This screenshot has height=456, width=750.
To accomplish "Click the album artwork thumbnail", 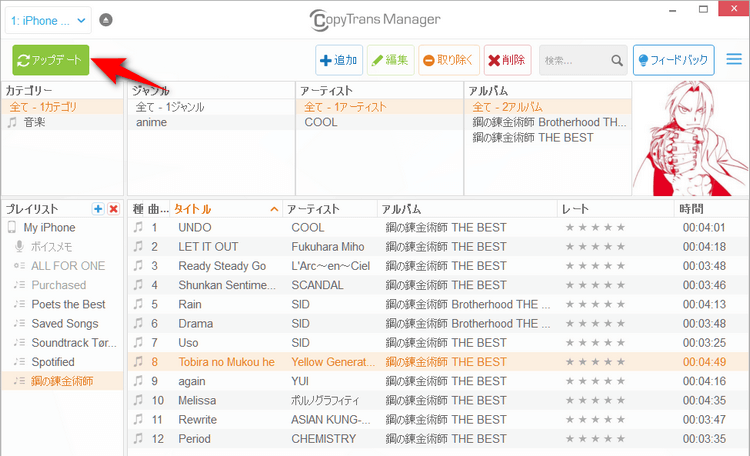I will coord(690,139).
